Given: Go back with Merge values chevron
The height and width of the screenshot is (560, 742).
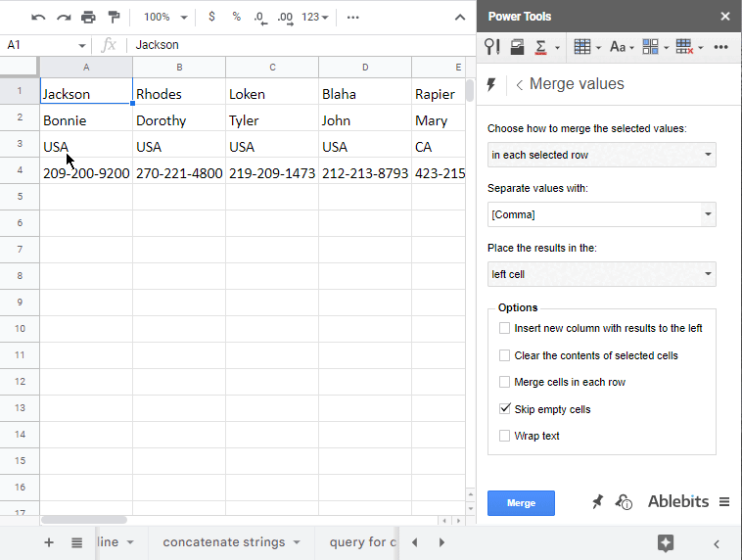Looking at the screenshot, I should click(519, 85).
